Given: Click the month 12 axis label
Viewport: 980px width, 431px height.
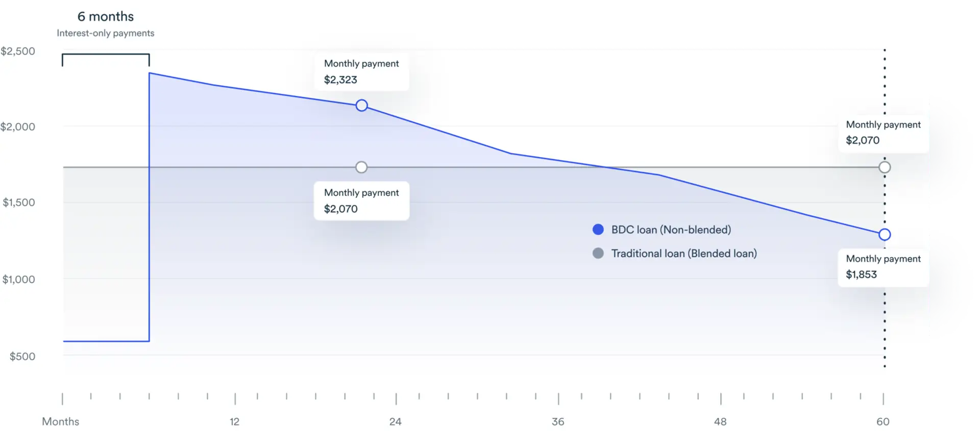Looking at the screenshot, I should tap(234, 422).
